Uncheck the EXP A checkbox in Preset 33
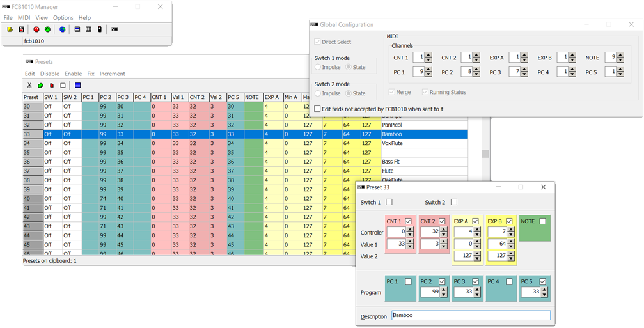Viewport: 644px width, 328px height. (x=476, y=221)
